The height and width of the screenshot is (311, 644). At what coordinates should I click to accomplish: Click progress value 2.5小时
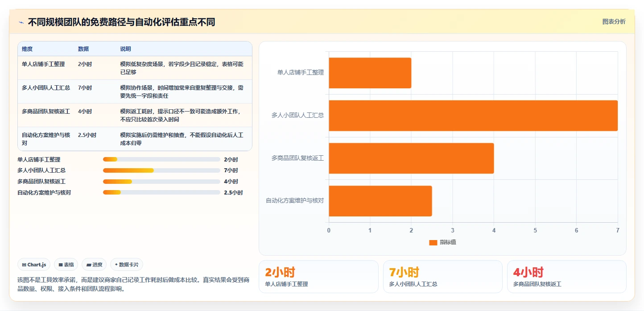[x=233, y=193]
